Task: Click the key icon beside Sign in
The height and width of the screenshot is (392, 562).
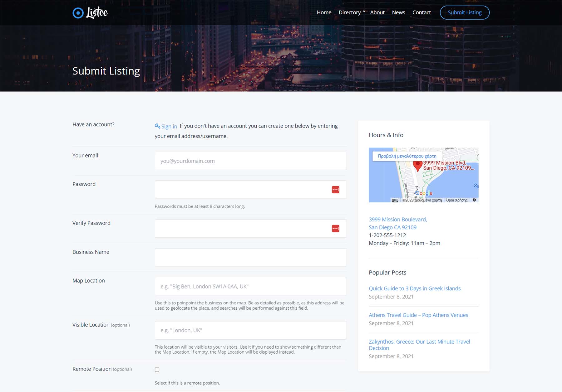Action: (157, 126)
